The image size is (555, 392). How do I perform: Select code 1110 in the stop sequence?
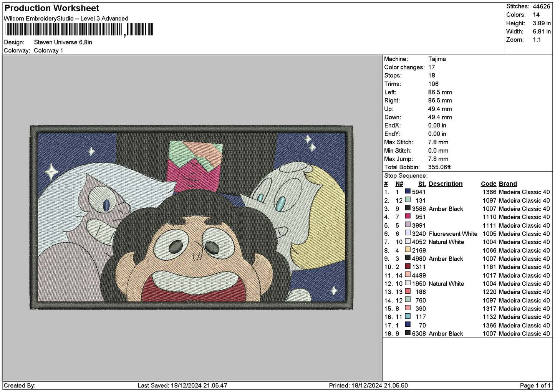click(x=490, y=217)
